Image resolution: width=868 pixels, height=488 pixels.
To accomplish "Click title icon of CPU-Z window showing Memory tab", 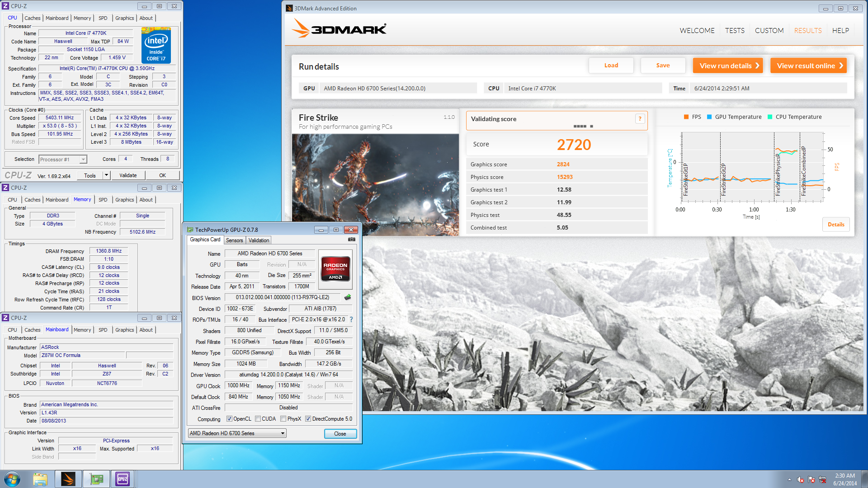I will pyautogui.click(x=5, y=188).
